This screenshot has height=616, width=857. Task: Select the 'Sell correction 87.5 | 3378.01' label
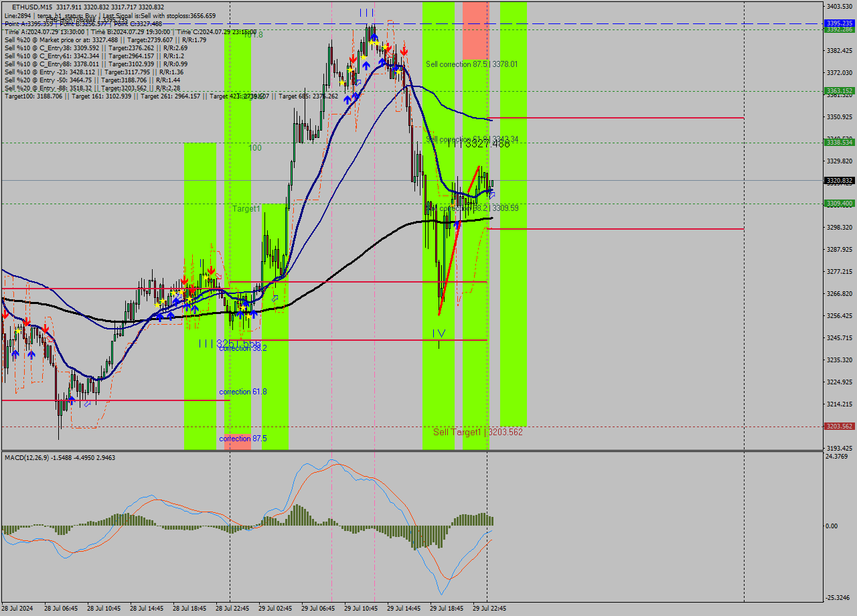point(471,64)
